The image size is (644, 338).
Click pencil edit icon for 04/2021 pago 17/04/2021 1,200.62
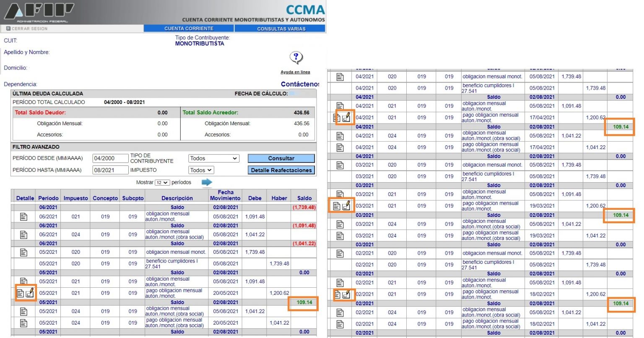click(x=346, y=118)
